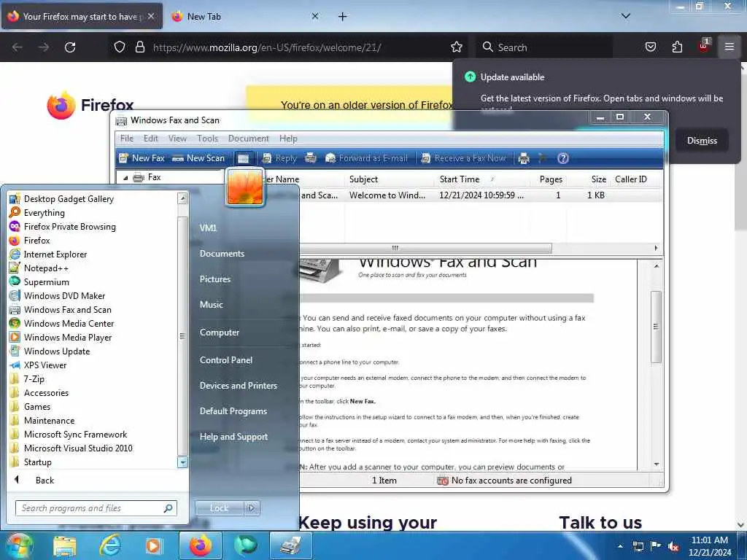Image resolution: width=747 pixels, height=560 pixels.
Task: Open the Firefox hamburger menu
Action: pyautogui.click(x=729, y=47)
